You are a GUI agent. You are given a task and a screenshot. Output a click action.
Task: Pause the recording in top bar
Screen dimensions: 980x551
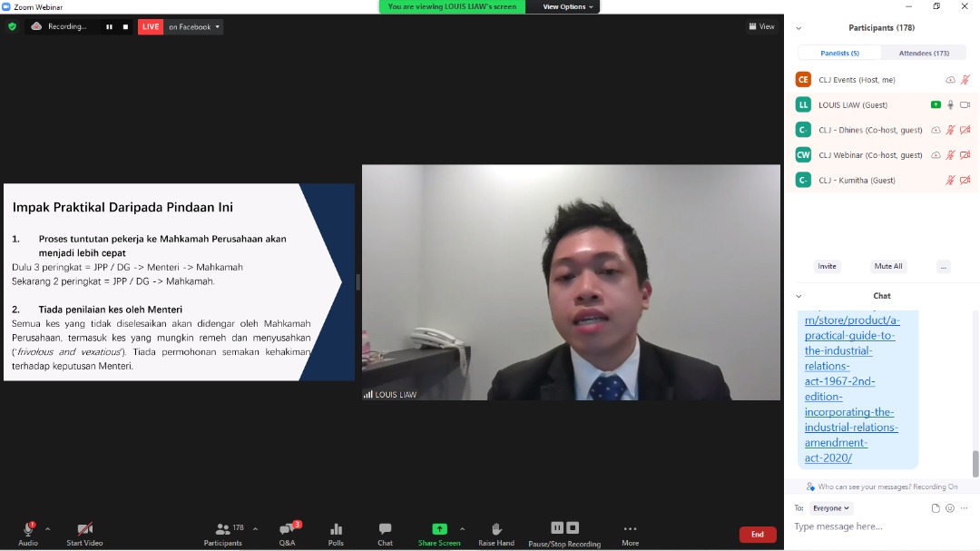pyautogui.click(x=109, y=26)
